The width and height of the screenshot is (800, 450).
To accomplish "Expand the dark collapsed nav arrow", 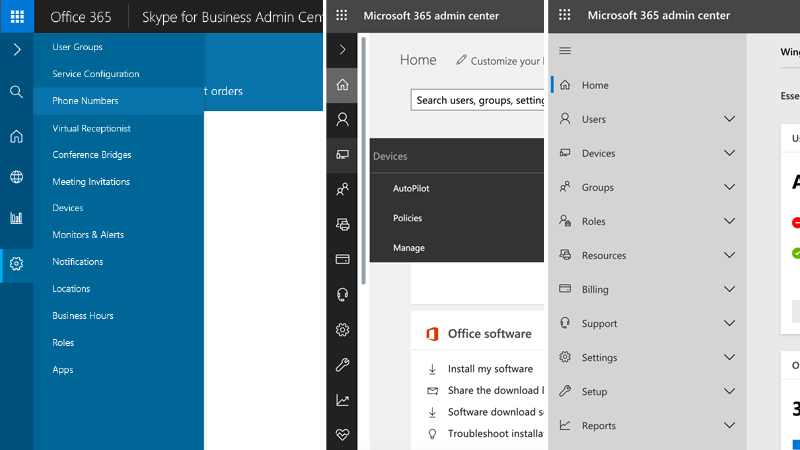I will pos(342,49).
